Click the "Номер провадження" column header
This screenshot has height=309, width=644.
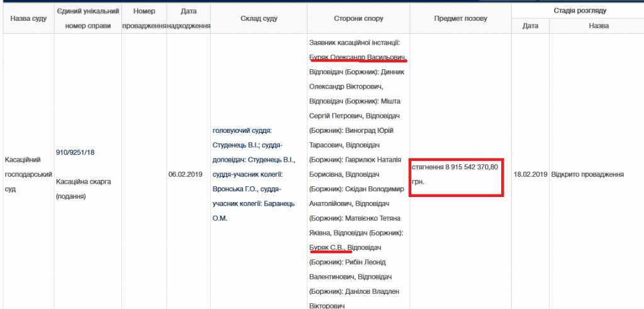point(144,19)
